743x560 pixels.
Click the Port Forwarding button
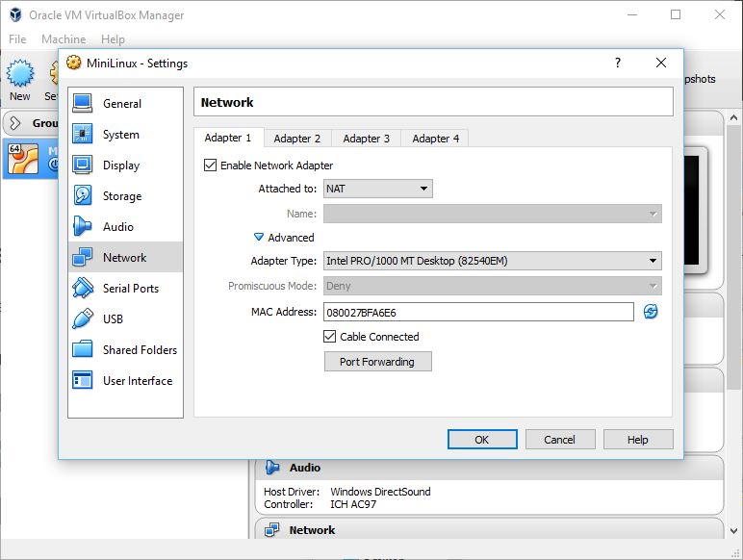coord(377,362)
